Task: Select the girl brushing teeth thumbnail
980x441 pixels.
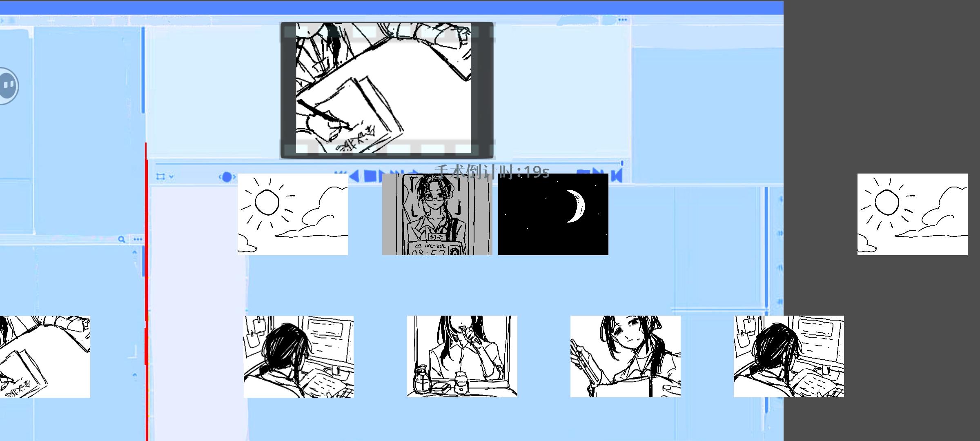Action: click(x=462, y=356)
